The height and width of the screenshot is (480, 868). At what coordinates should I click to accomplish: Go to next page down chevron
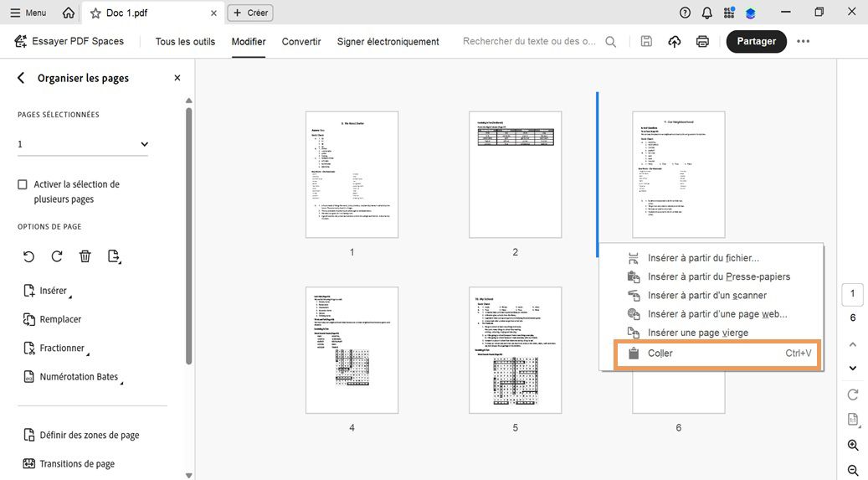click(x=852, y=368)
